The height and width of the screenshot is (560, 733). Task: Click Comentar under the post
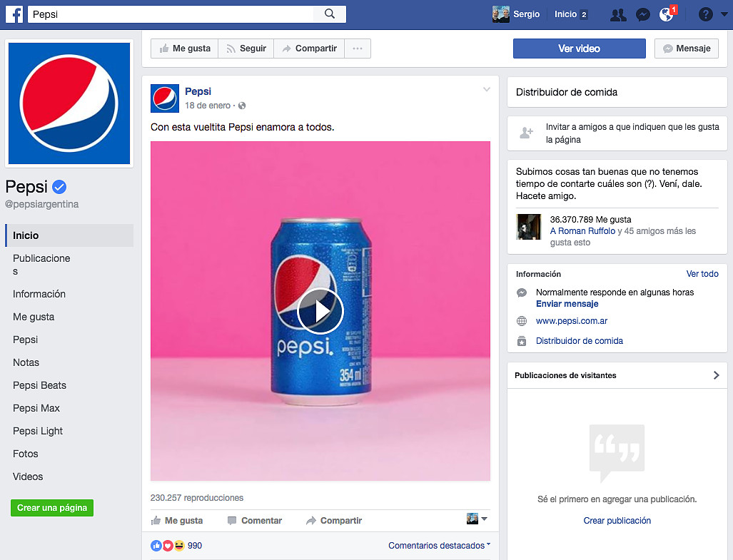pos(255,520)
